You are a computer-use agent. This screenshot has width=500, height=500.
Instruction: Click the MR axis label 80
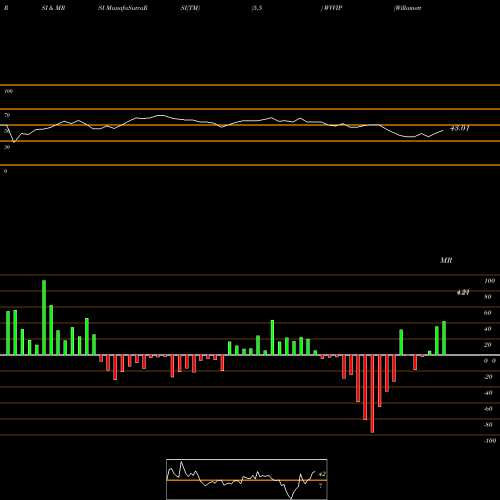coord(488,297)
